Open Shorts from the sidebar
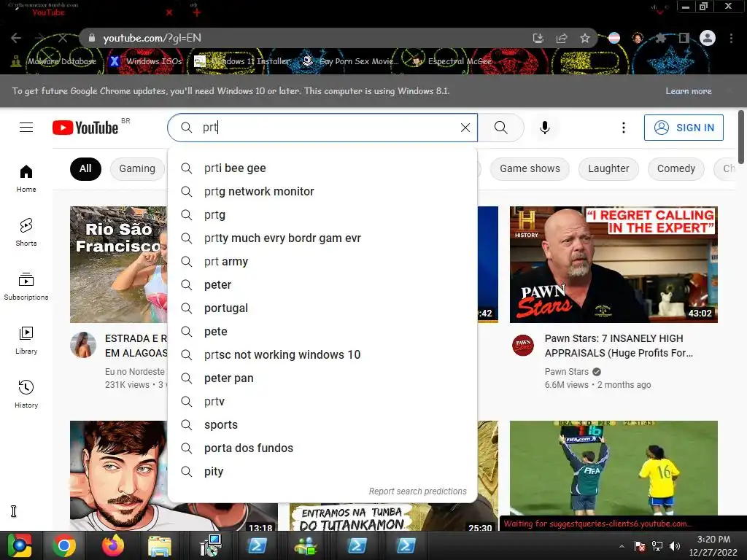Screen dimensions: 747x560 (26, 233)
